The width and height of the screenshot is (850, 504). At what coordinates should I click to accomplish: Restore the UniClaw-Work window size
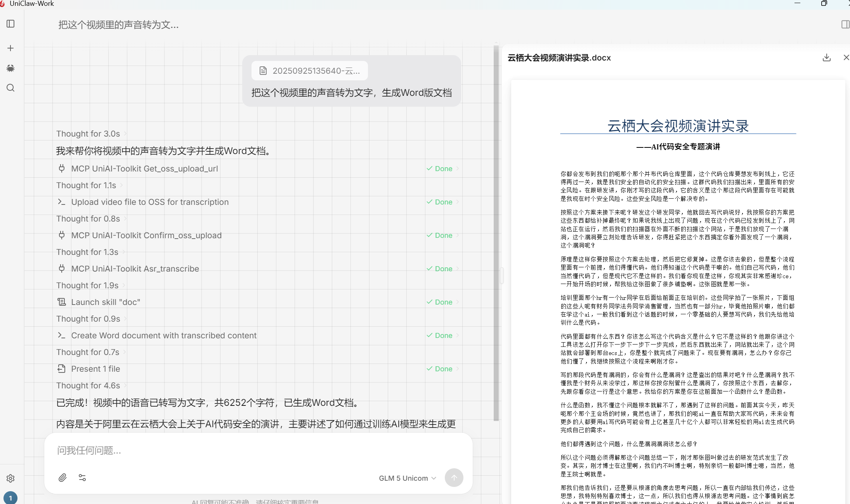pyautogui.click(x=824, y=3)
